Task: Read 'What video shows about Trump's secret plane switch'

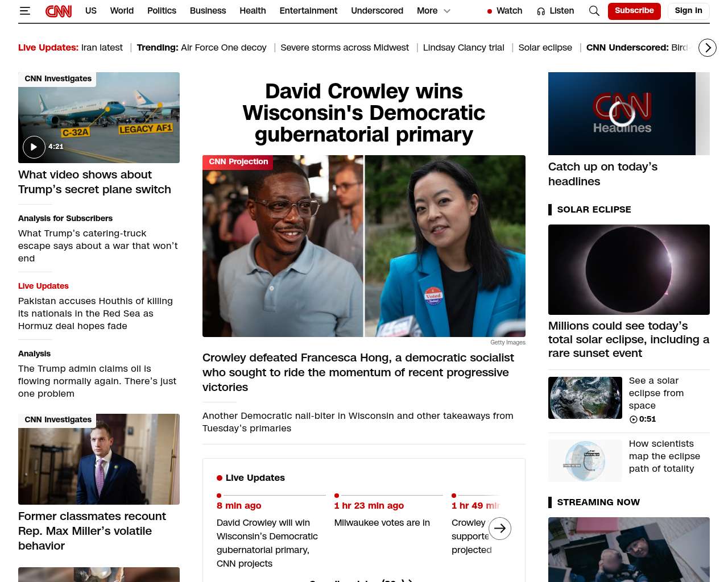Action: 94,182
